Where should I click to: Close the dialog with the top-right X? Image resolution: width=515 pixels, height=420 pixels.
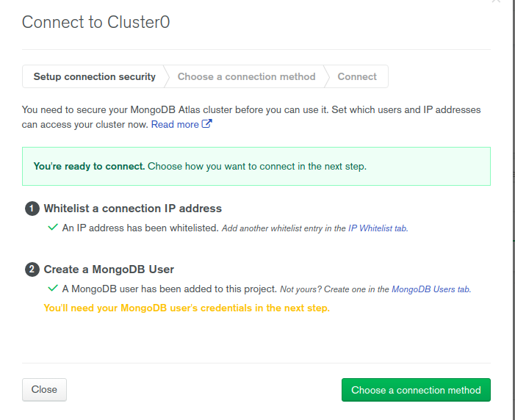click(x=496, y=1)
